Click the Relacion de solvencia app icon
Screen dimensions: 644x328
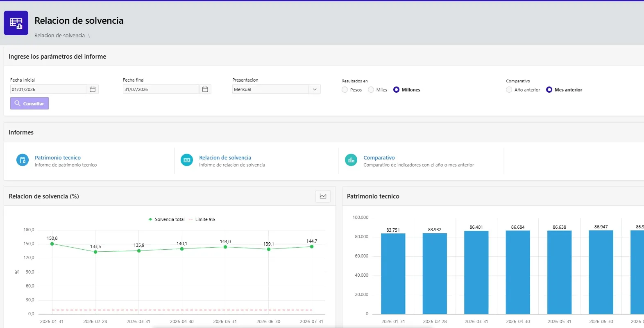pyautogui.click(x=16, y=23)
